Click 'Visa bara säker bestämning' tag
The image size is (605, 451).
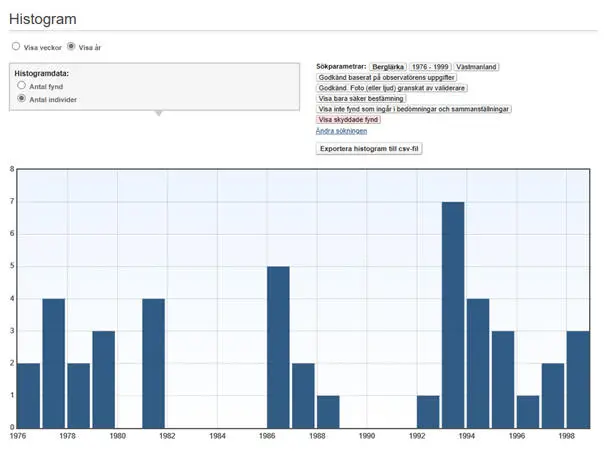tap(361, 99)
